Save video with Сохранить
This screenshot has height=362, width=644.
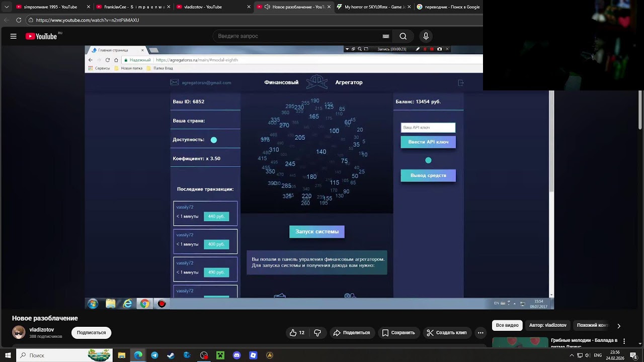pos(398,333)
